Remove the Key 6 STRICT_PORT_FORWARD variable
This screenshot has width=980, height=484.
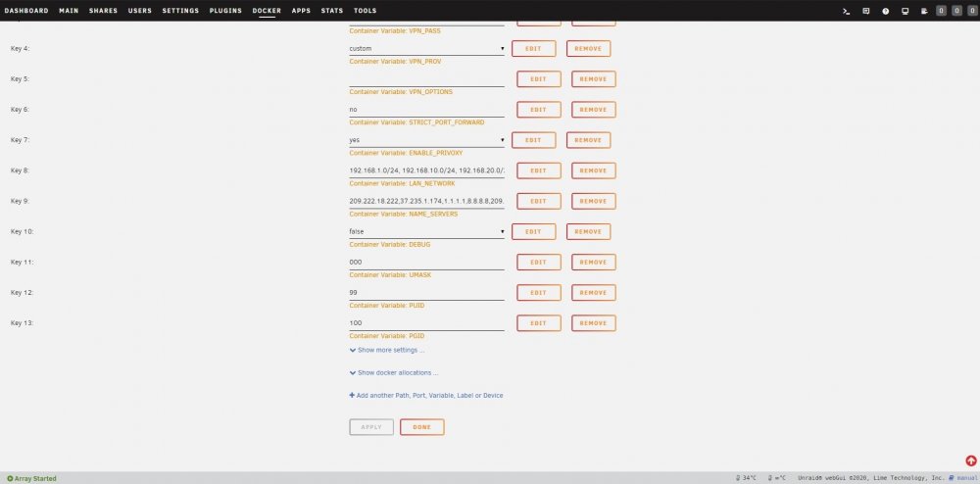[x=594, y=110]
